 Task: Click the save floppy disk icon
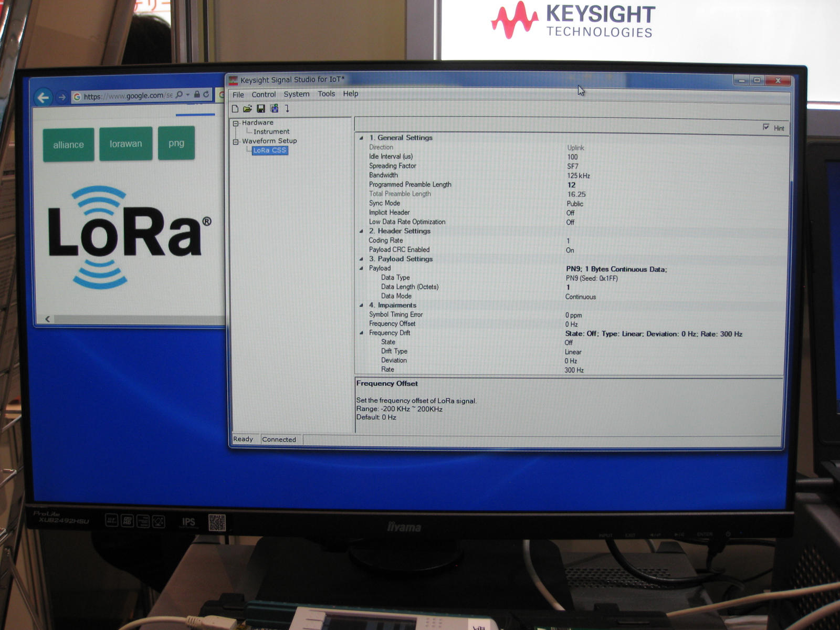click(261, 109)
